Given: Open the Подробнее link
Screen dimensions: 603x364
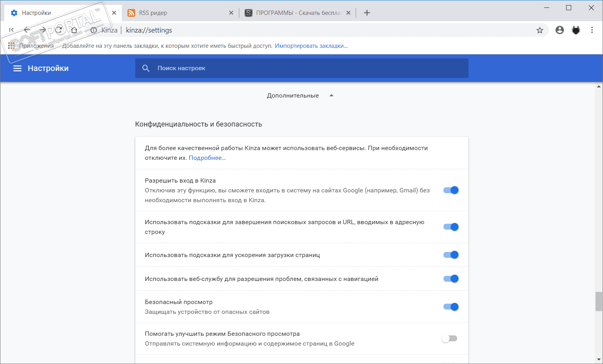Looking at the screenshot, I should 207,158.
